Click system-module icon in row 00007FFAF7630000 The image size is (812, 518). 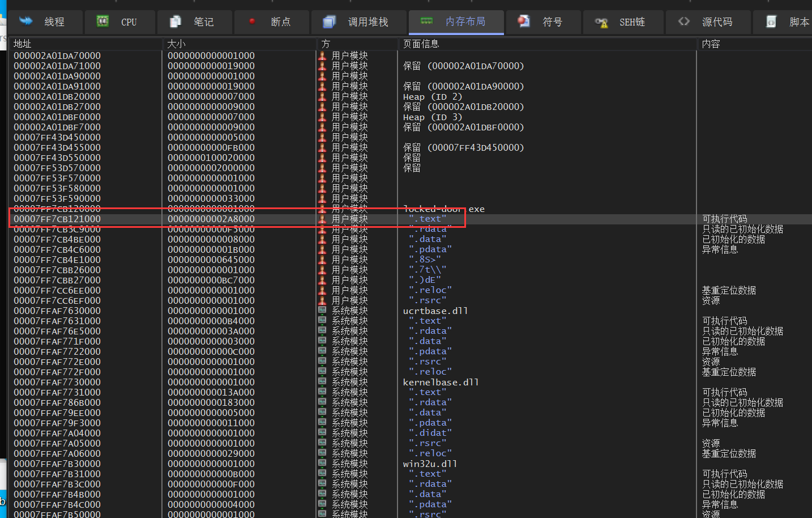click(x=322, y=311)
